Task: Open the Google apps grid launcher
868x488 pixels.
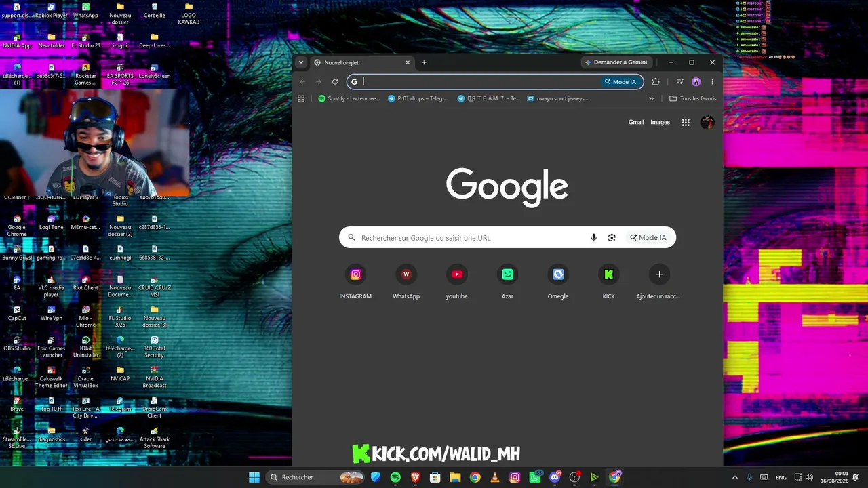Action: (686, 123)
